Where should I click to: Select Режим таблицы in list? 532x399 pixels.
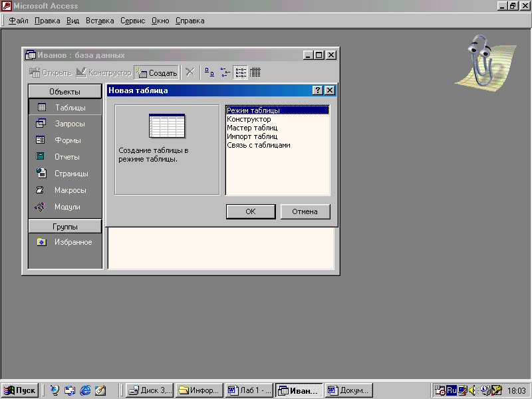277,110
